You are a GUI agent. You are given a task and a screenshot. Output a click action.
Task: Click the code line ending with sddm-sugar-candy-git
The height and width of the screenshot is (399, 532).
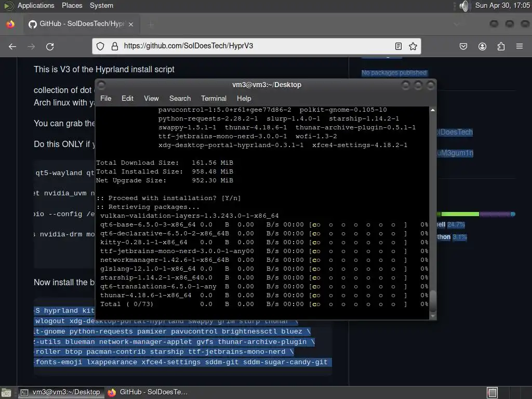click(181, 362)
